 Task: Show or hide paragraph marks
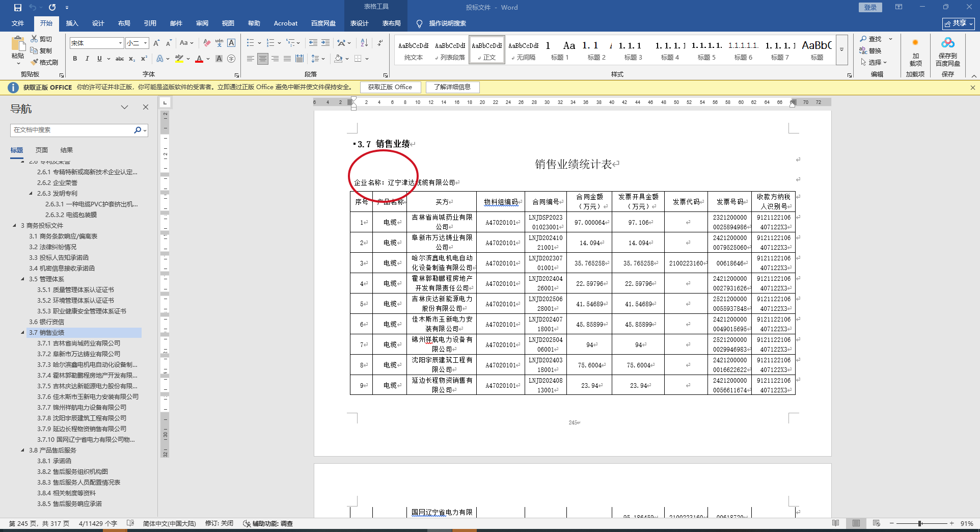click(380, 43)
